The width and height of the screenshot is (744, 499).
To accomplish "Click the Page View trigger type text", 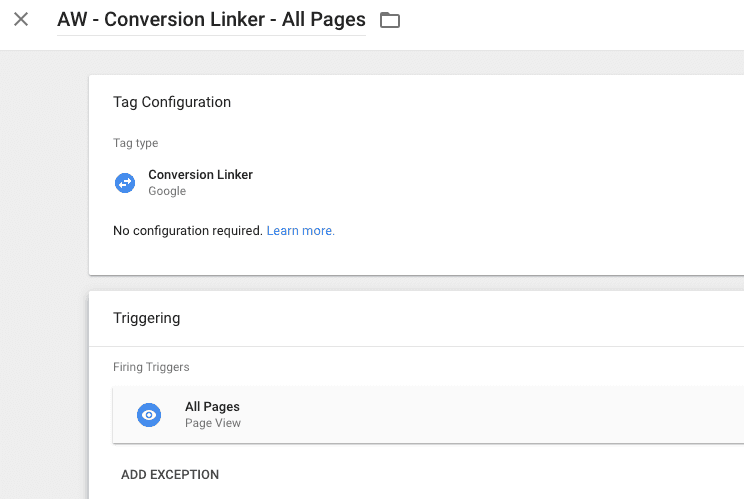I will (213, 423).
